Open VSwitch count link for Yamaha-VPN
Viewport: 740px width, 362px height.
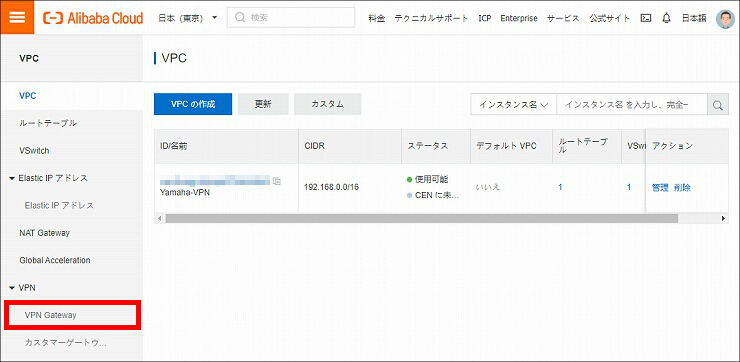click(629, 187)
